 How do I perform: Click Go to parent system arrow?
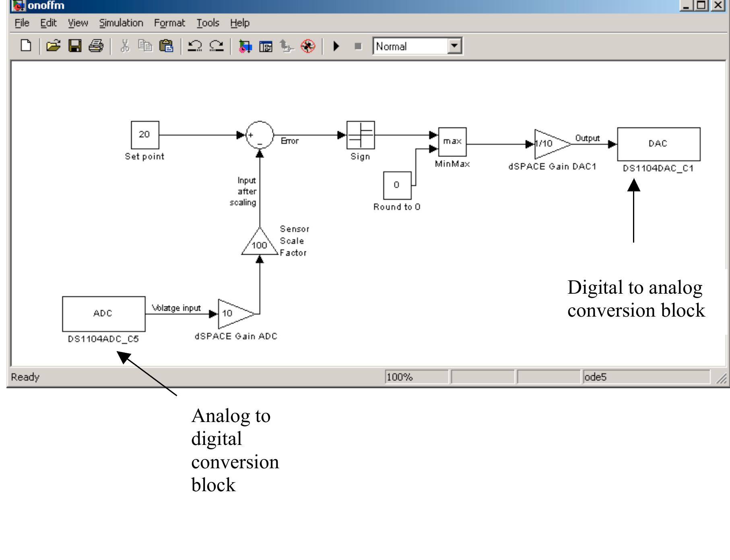(287, 46)
